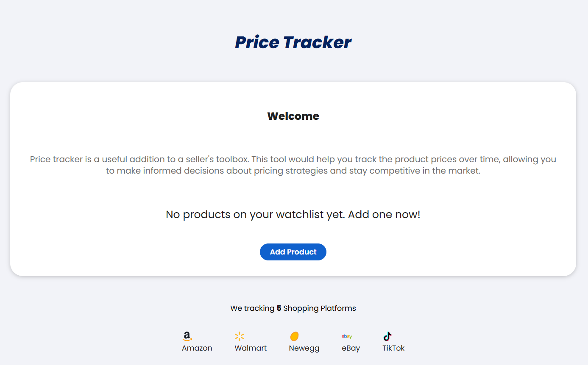
Task: Select the Amazon text label
Action: click(197, 348)
